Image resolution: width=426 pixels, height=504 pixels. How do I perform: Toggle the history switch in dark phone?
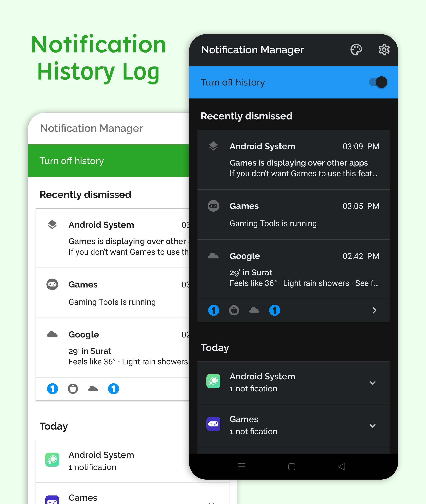click(378, 82)
